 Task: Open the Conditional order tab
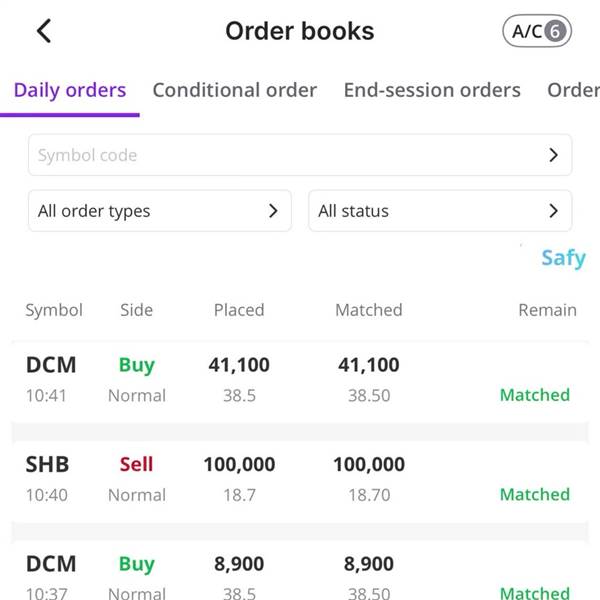[235, 90]
